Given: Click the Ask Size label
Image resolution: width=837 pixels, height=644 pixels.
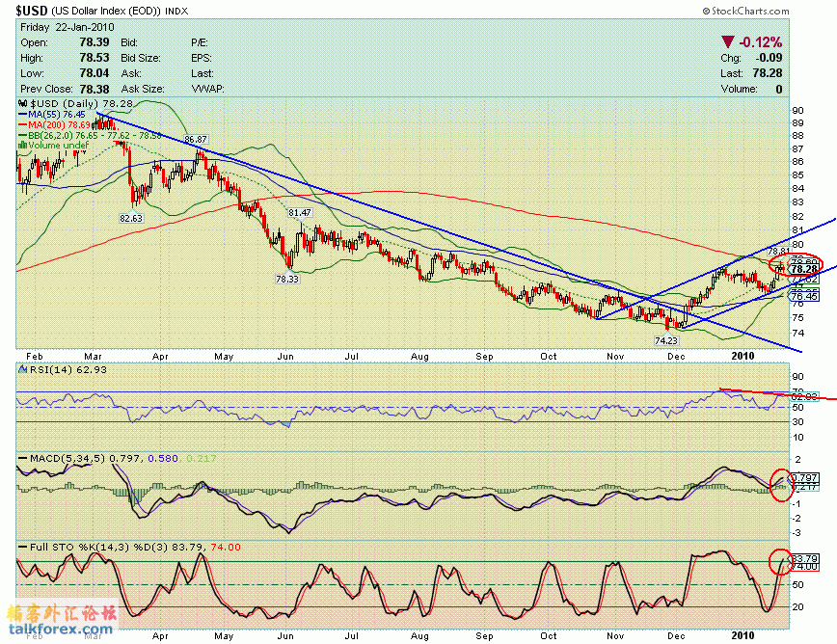Looking at the screenshot, I should [143, 89].
